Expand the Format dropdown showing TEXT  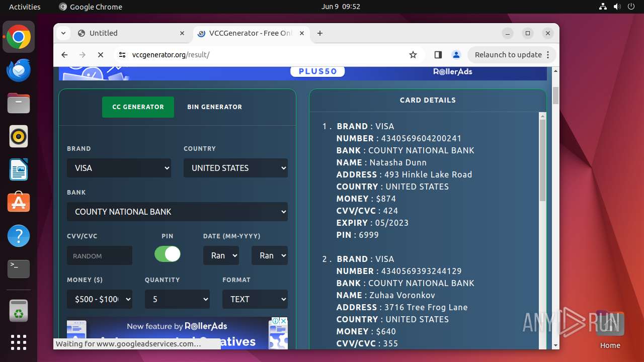click(x=255, y=299)
